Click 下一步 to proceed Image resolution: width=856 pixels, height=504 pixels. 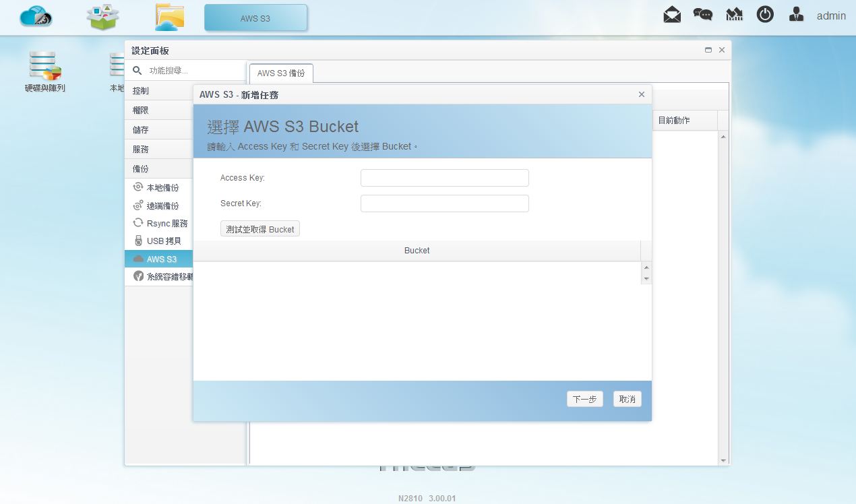(585, 399)
